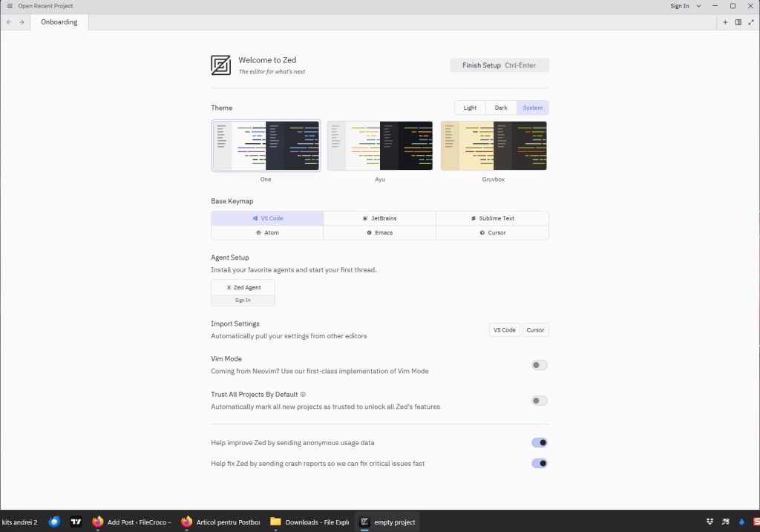Toggle Trust All Projects By Default
This screenshot has width=760, height=532.
click(539, 401)
